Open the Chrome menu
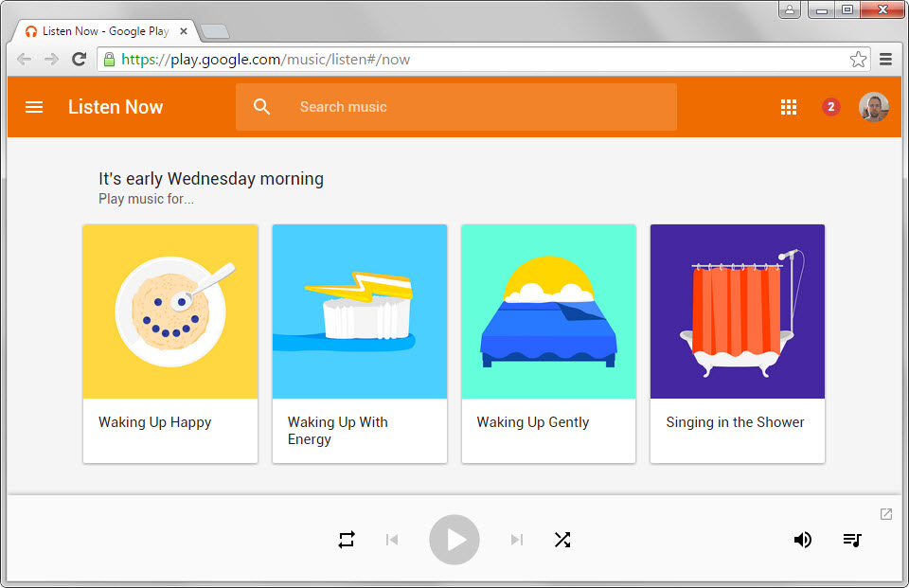This screenshot has height=588, width=909. click(886, 59)
